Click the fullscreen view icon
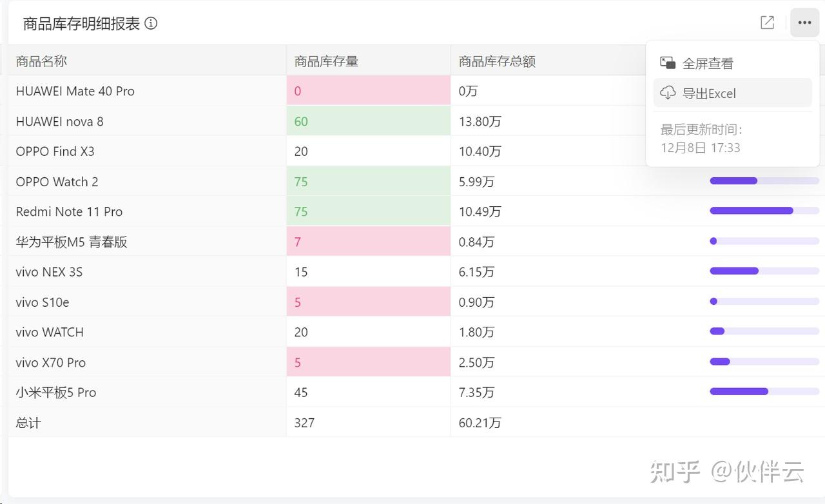This screenshot has height=504, width=825. 667,63
